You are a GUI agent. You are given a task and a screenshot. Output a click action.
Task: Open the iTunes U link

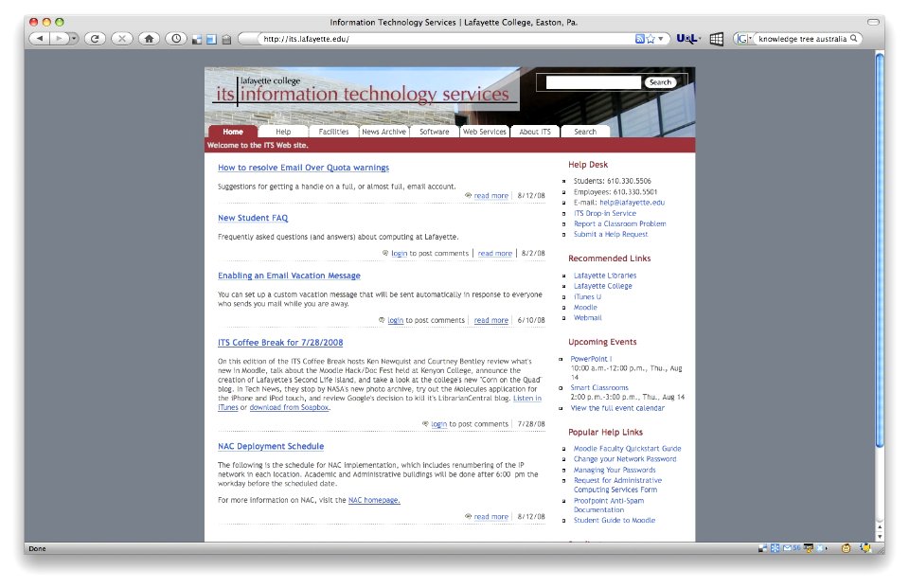point(587,297)
